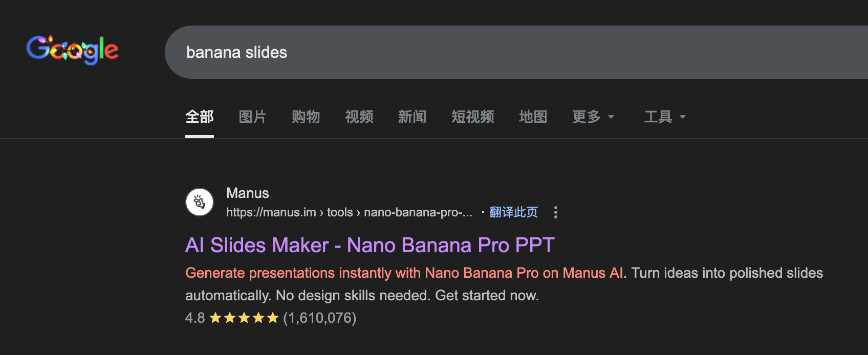The image size is (868, 355).
Task: Open the "AI Slides Maker - Nano Banana Pro PPT" result
Action: point(370,246)
